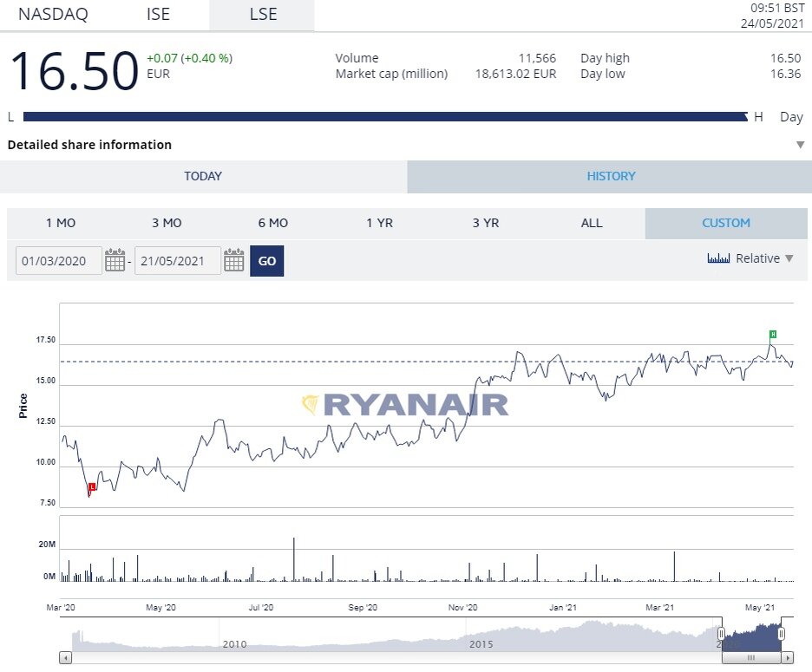The width and height of the screenshot is (812, 672).
Task: Click the chart type bars icon
Action: [718, 258]
